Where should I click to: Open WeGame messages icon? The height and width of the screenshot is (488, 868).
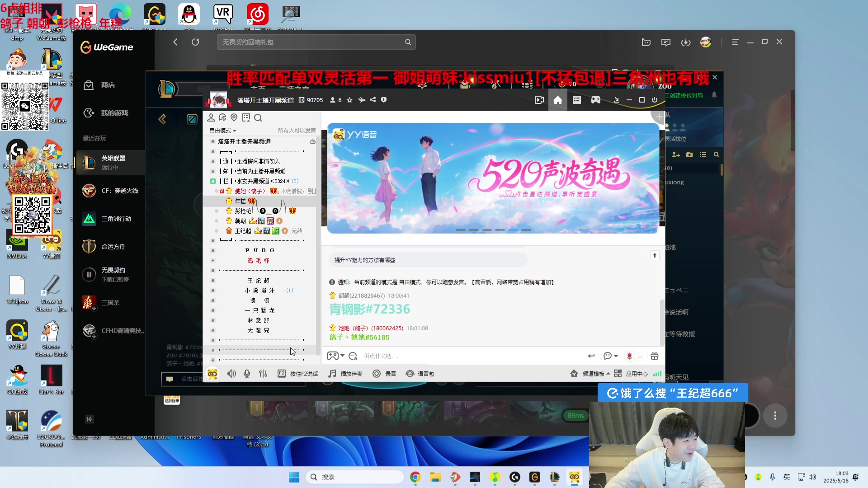click(x=665, y=42)
